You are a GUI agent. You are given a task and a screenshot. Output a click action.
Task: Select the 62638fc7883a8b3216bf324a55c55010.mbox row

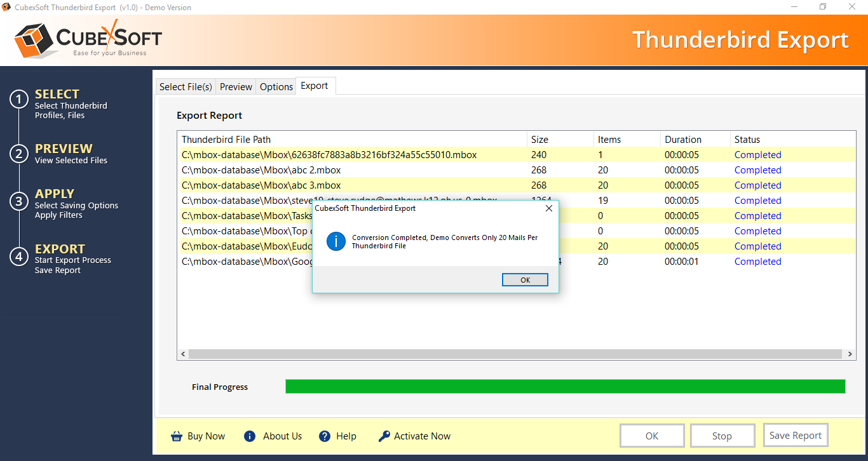coord(517,155)
